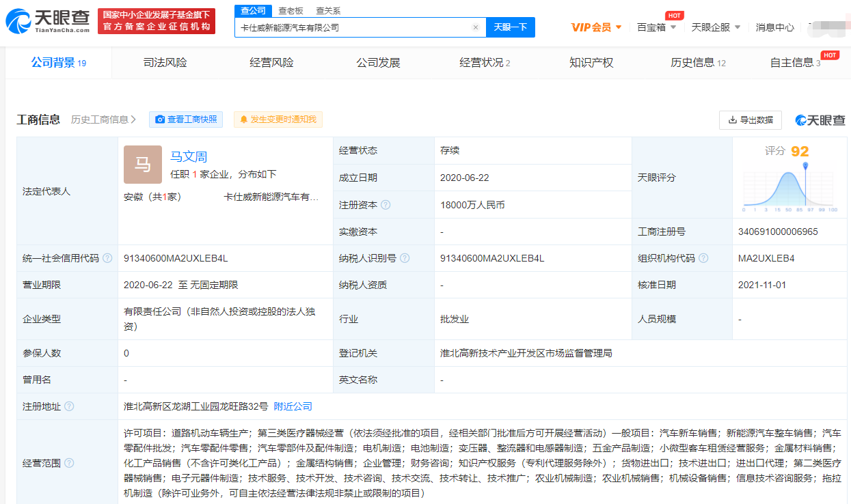Click the score value 92
This screenshot has width=851, height=504.
coord(800,152)
